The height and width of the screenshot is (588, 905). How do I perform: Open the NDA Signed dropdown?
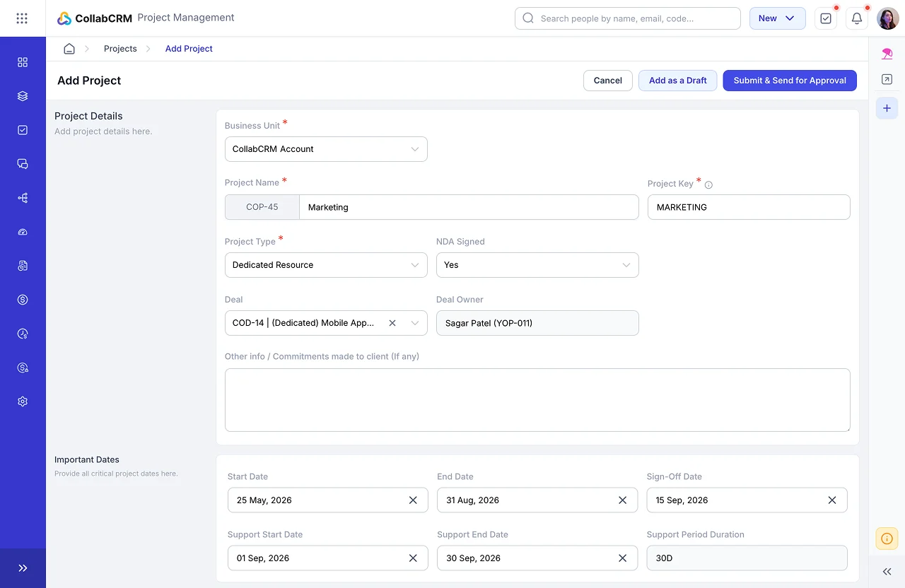(537, 265)
